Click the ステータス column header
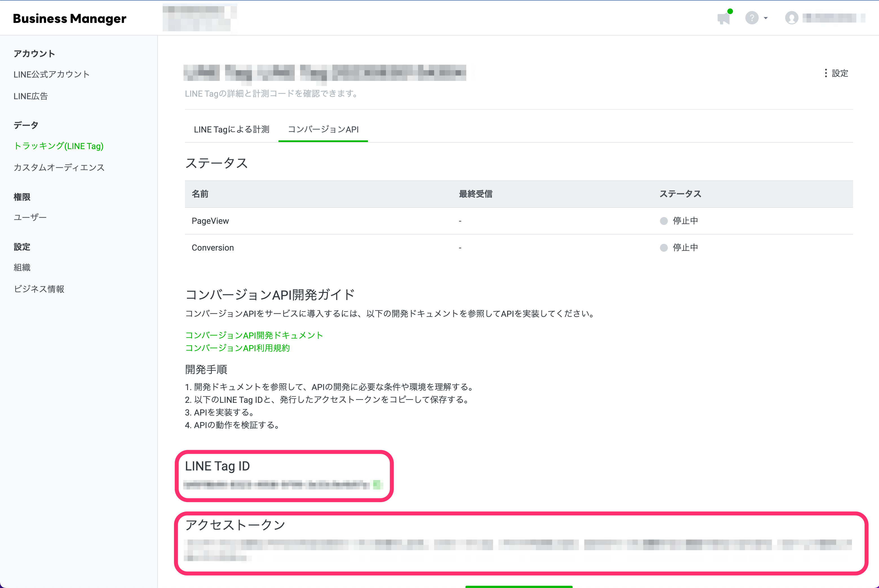 pyautogui.click(x=680, y=194)
